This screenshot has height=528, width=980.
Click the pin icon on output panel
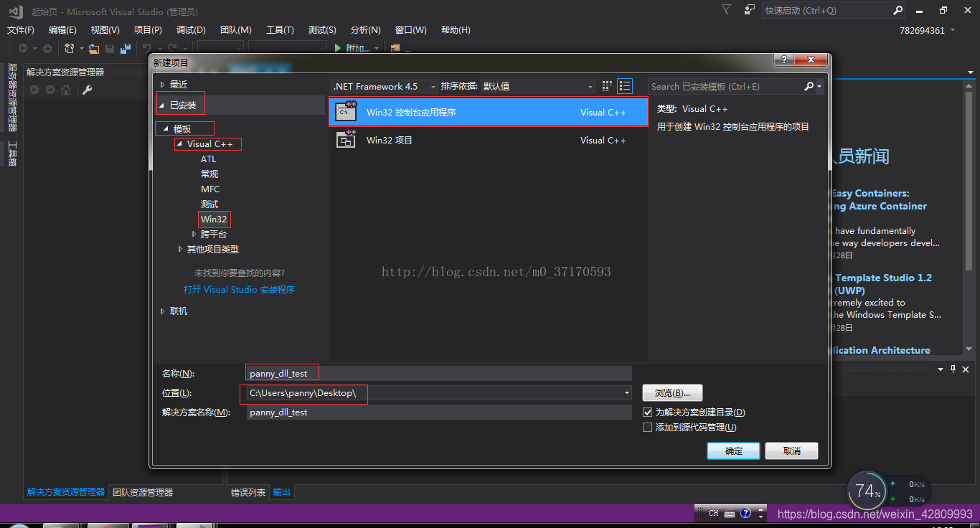click(953, 369)
